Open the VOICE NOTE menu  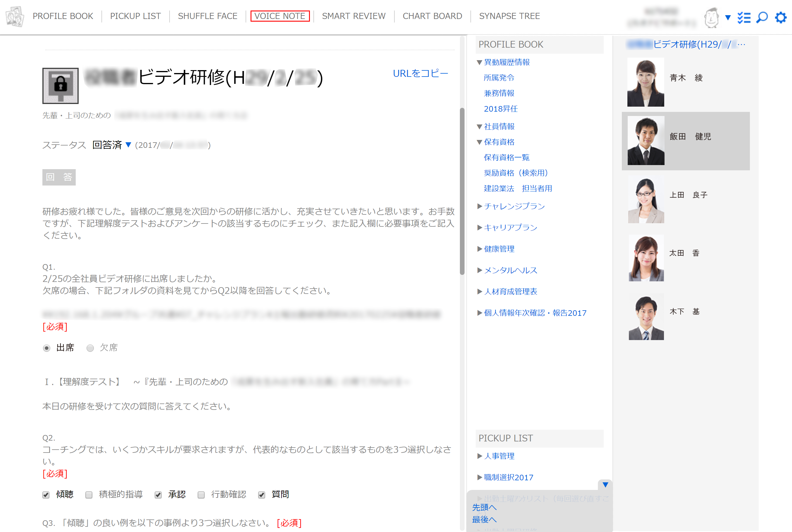[x=280, y=16]
